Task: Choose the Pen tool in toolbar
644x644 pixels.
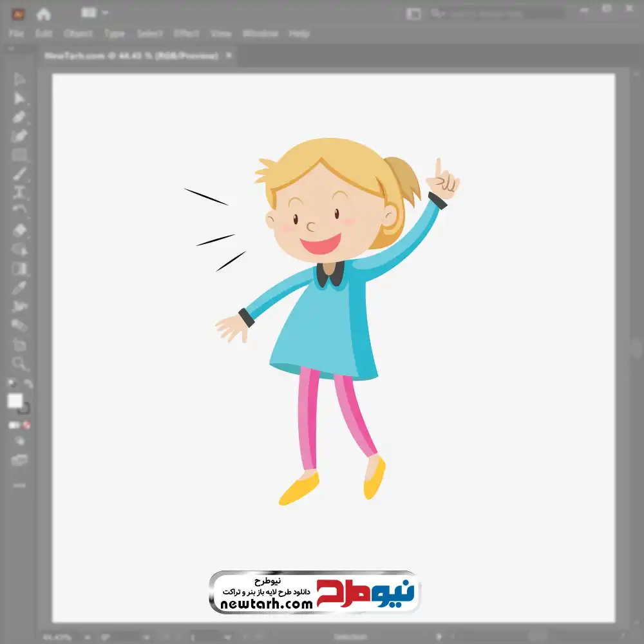Action: (19, 117)
